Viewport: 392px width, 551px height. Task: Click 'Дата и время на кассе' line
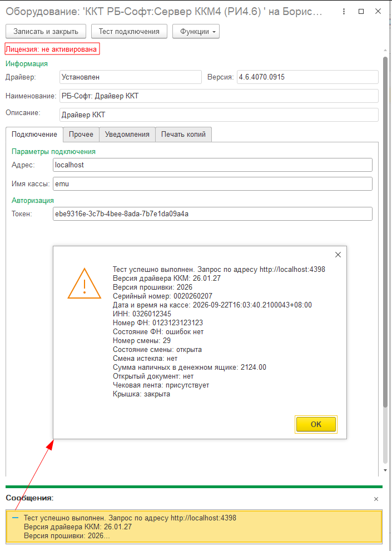212,305
